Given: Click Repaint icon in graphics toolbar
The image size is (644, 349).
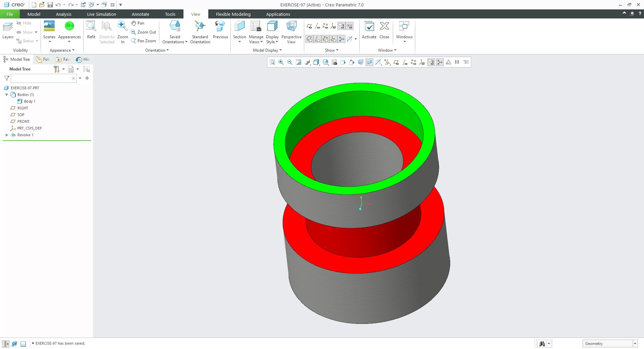Looking at the screenshot, I should point(299,62).
